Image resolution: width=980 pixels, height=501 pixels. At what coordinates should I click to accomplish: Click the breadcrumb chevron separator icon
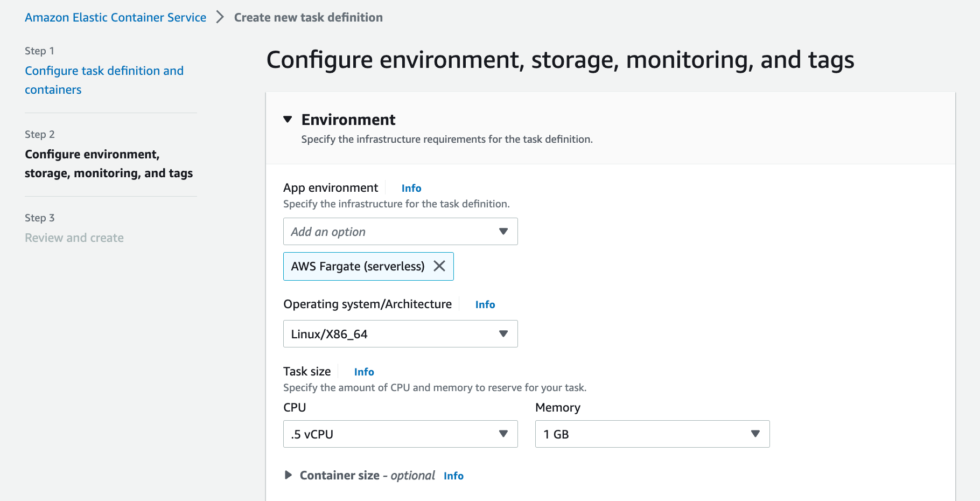(220, 17)
